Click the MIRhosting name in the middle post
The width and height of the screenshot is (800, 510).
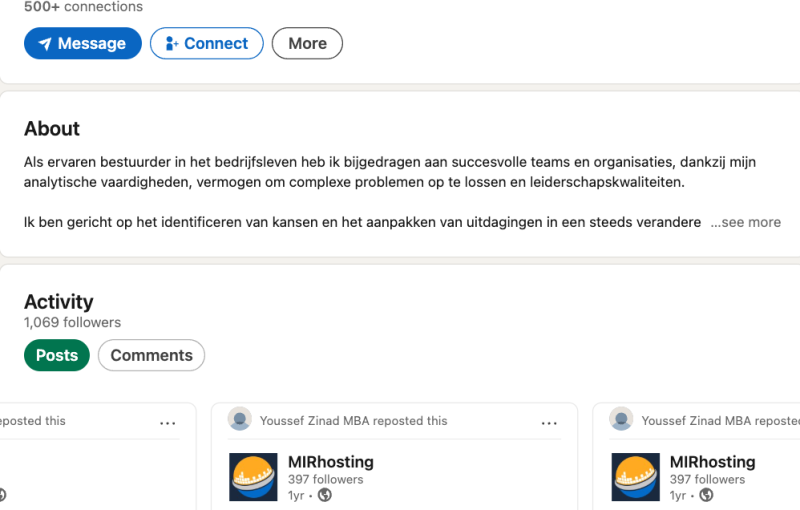tap(330, 462)
